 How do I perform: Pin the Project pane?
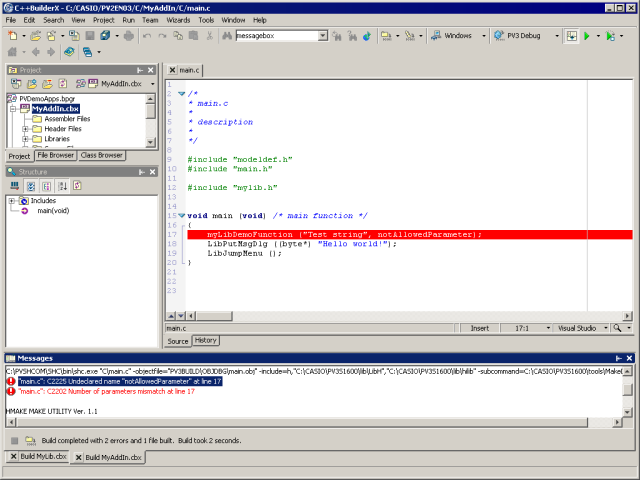coord(140,70)
